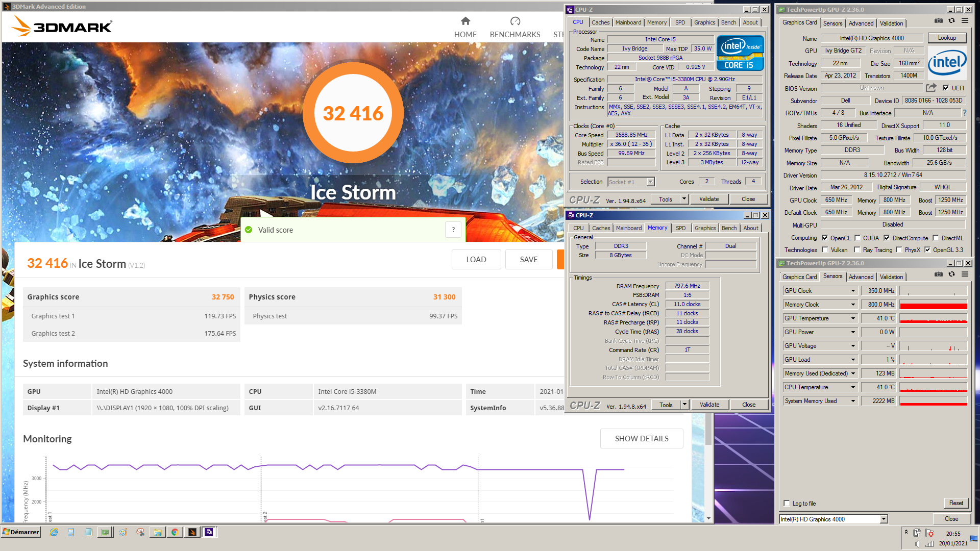The width and height of the screenshot is (980, 551).
Task: Click the GPU-Z title bar icon in Sensors window
Action: coord(781,263)
